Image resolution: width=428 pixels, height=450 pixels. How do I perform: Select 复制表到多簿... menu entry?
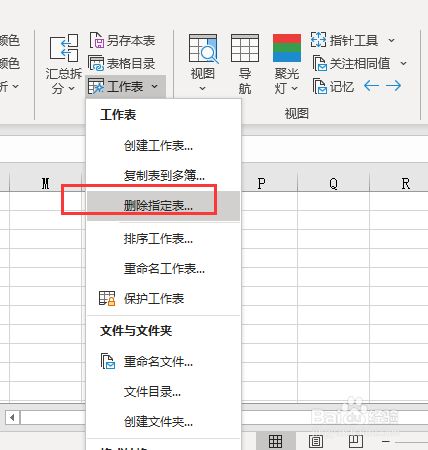click(163, 175)
